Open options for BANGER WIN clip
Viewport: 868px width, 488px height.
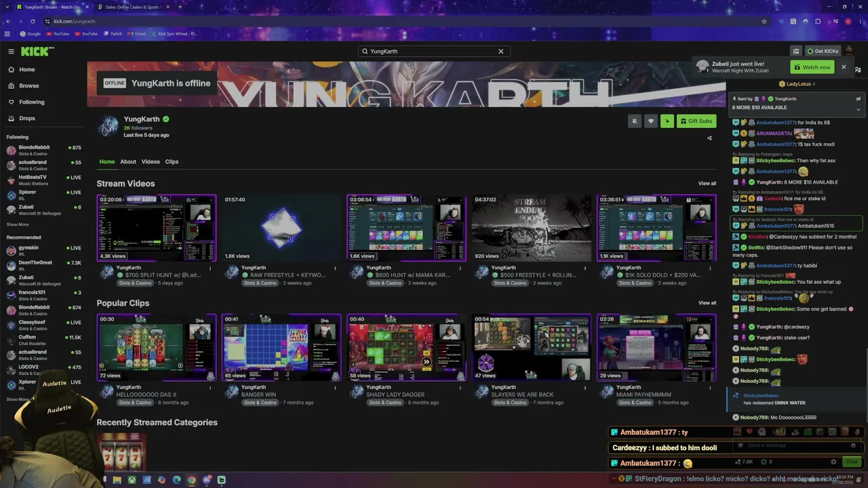click(335, 388)
